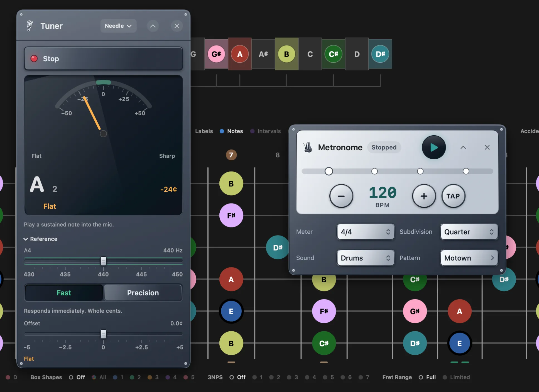The width and height of the screenshot is (539, 392).
Task: Start the metronome with the play button
Action: (x=433, y=147)
